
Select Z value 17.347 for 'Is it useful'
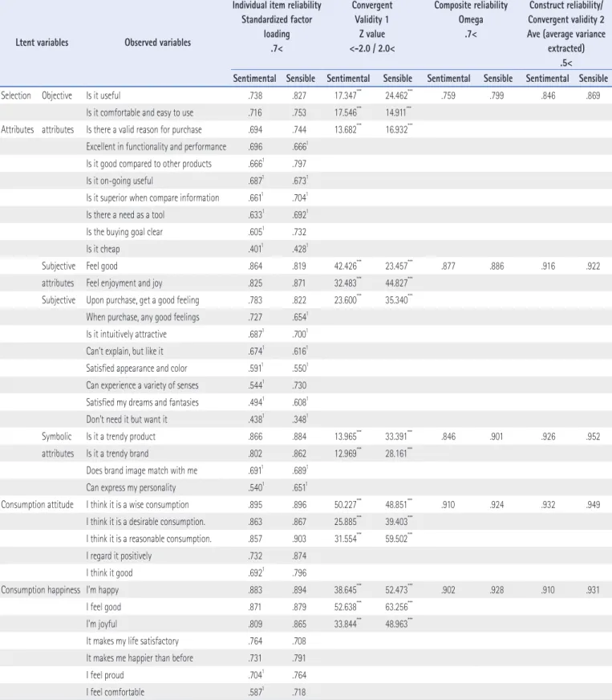[347, 96]
